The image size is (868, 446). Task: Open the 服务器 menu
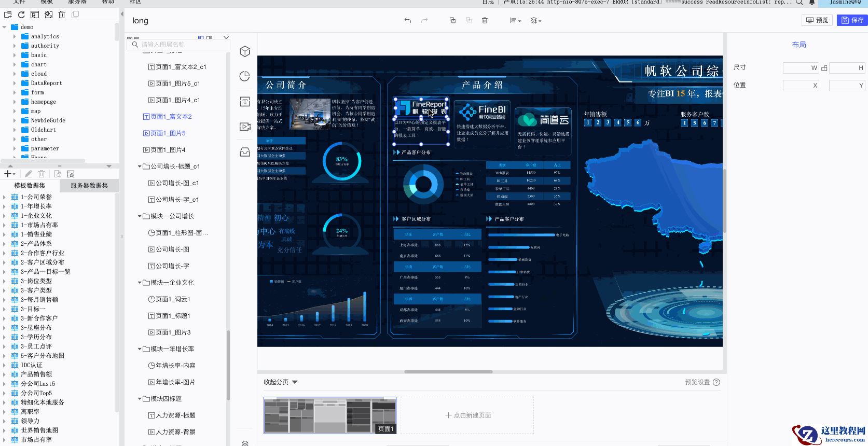point(77,2)
